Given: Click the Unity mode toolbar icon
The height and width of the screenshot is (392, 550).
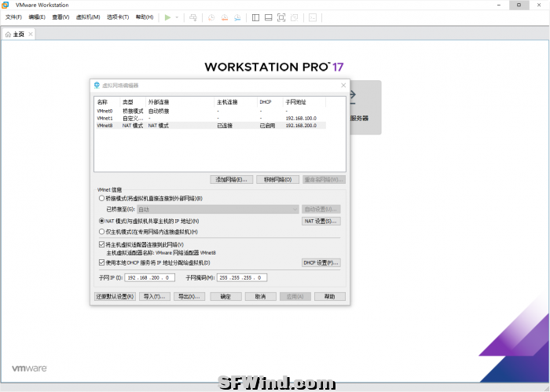Looking at the screenshot, I should tap(295, 17).
